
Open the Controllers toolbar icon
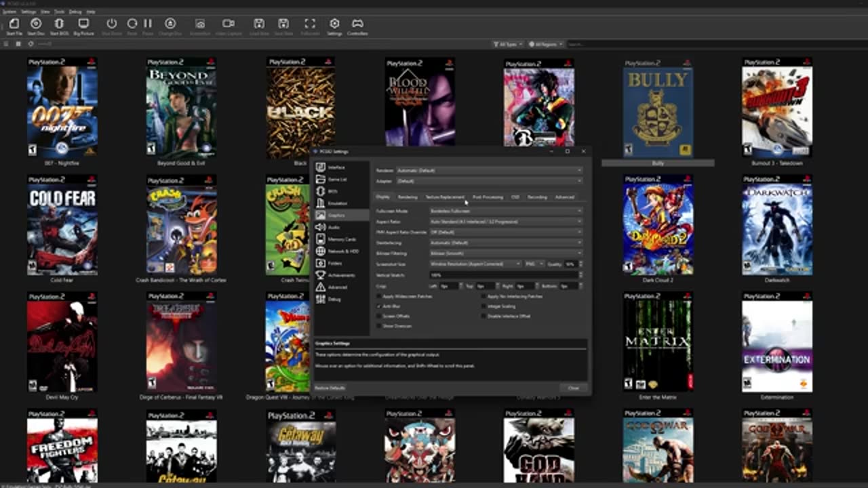point(357,26)
